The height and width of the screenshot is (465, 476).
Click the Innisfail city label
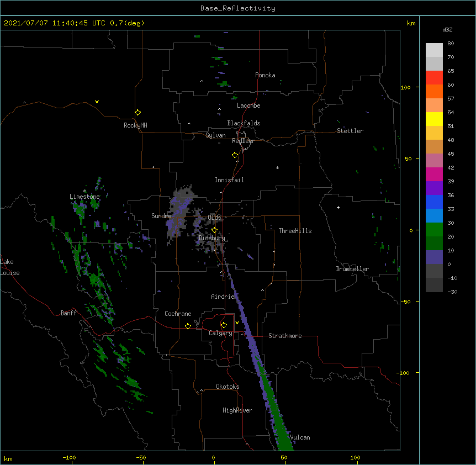tap(229, 180)
